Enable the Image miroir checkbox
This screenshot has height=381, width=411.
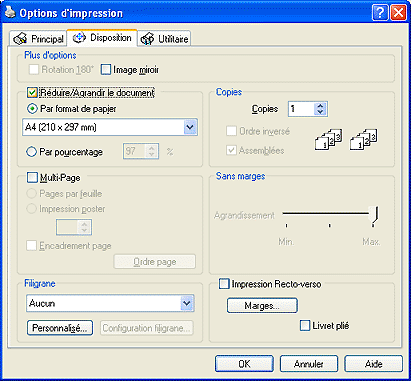(x=106, y=70)
